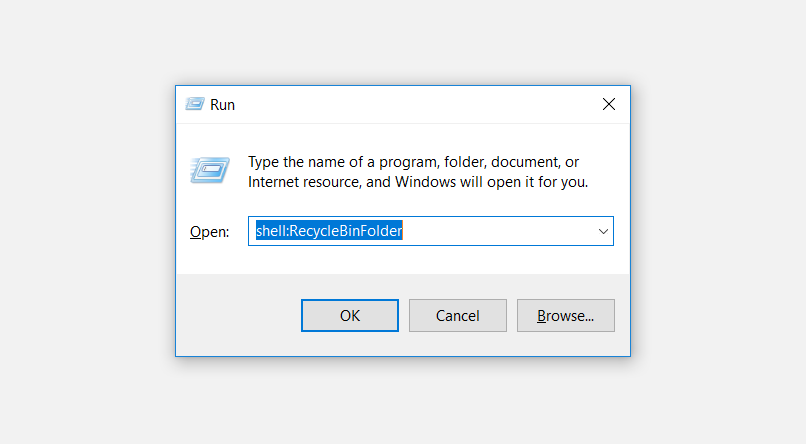Click the blank background outside the Run dialog

coord(90,220)
